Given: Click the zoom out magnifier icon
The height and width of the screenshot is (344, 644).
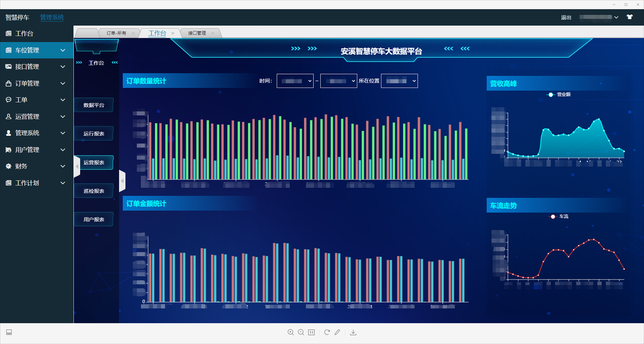Looking at the screenshot, I should click(301, 332).
